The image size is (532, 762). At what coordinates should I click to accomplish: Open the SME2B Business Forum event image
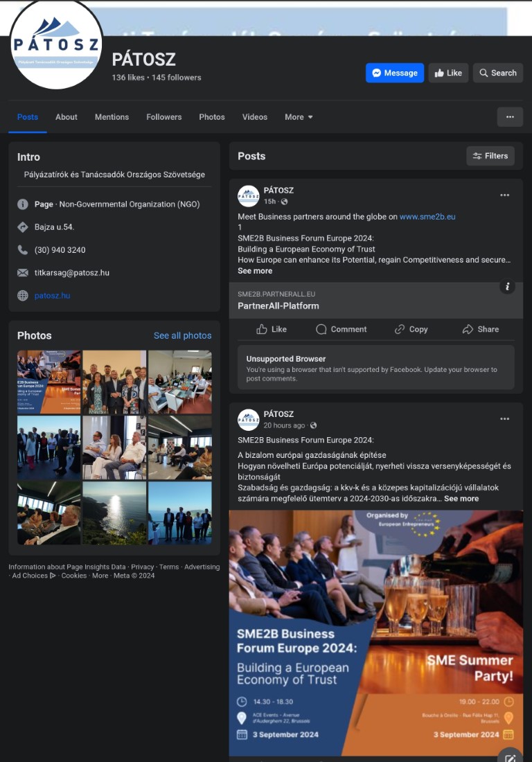[x=375, y=632]
